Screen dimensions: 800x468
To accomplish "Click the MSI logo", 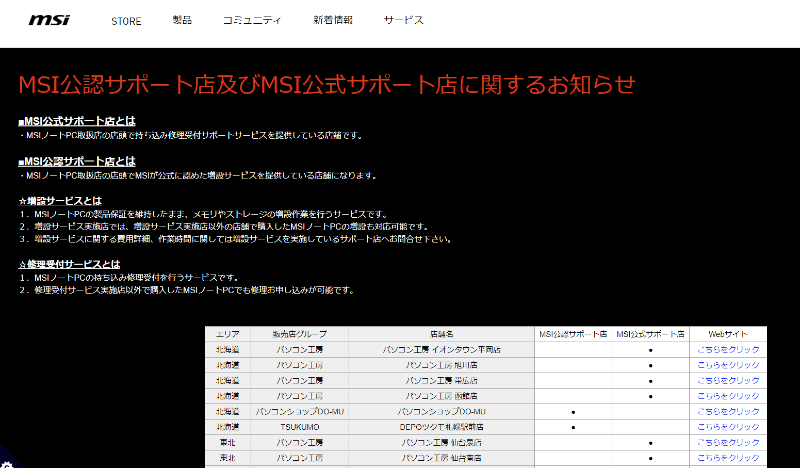I will [x=49, y=20].
